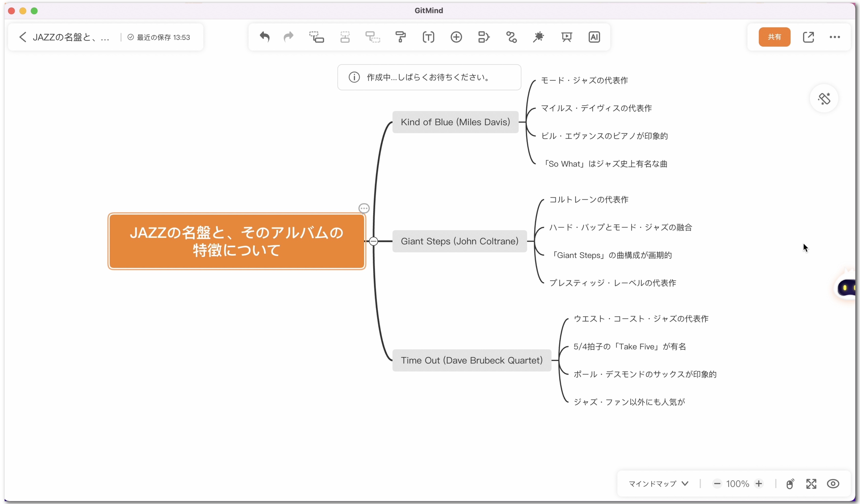Click the add node plus icon
The width and height of the screenshot is (860, 504).
(456, 37)
